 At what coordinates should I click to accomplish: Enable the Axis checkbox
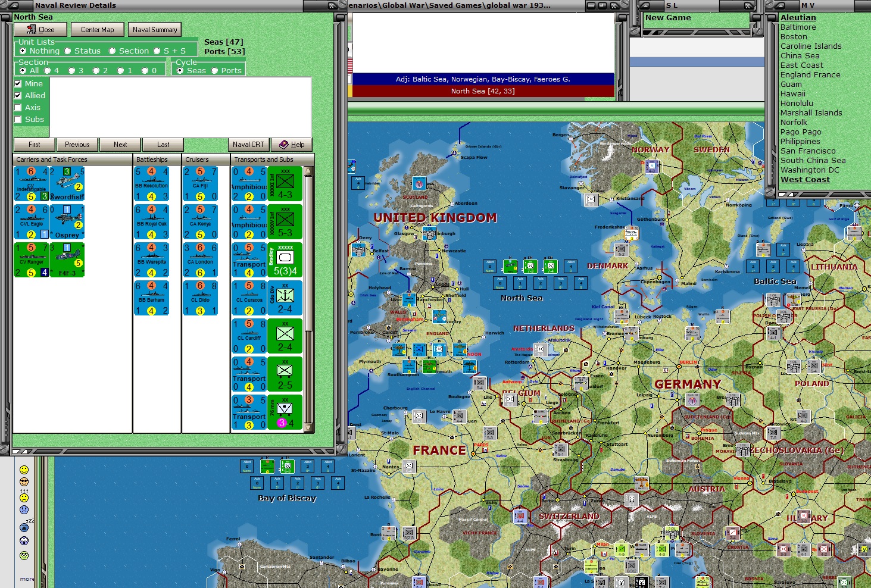(x=18, y=108)
